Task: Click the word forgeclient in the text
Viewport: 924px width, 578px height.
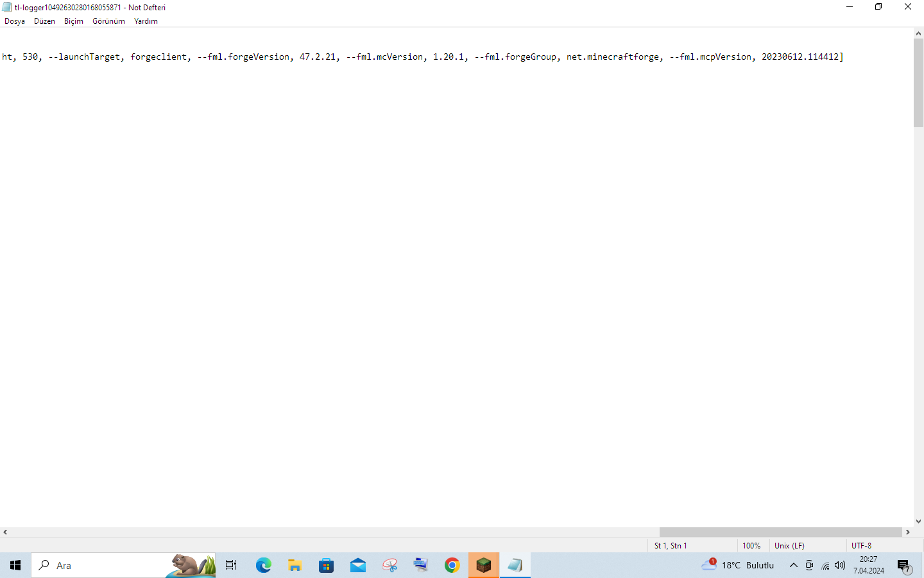Action: click(x=158, y=57)
